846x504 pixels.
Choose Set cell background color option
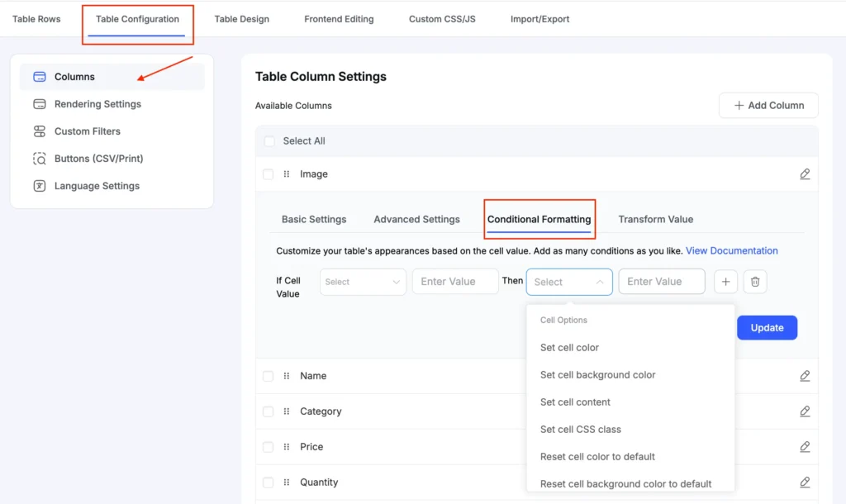[x=597, y=375]
